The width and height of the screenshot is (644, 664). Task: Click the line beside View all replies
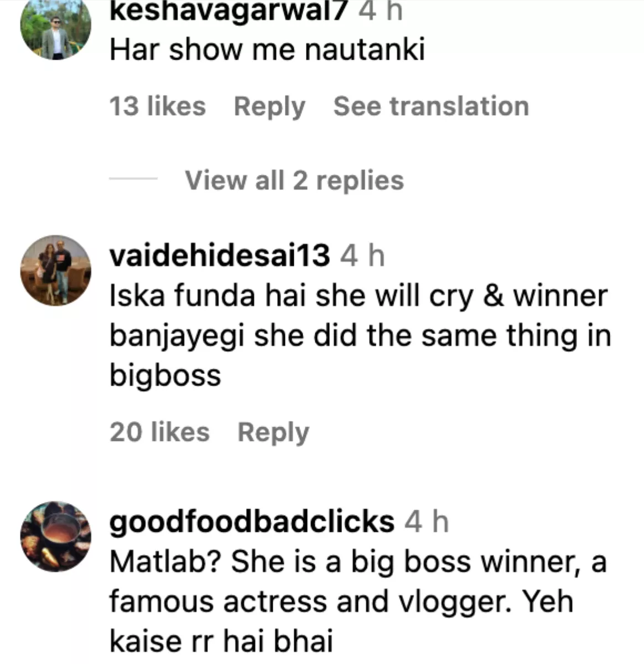(x=133, y=179)
